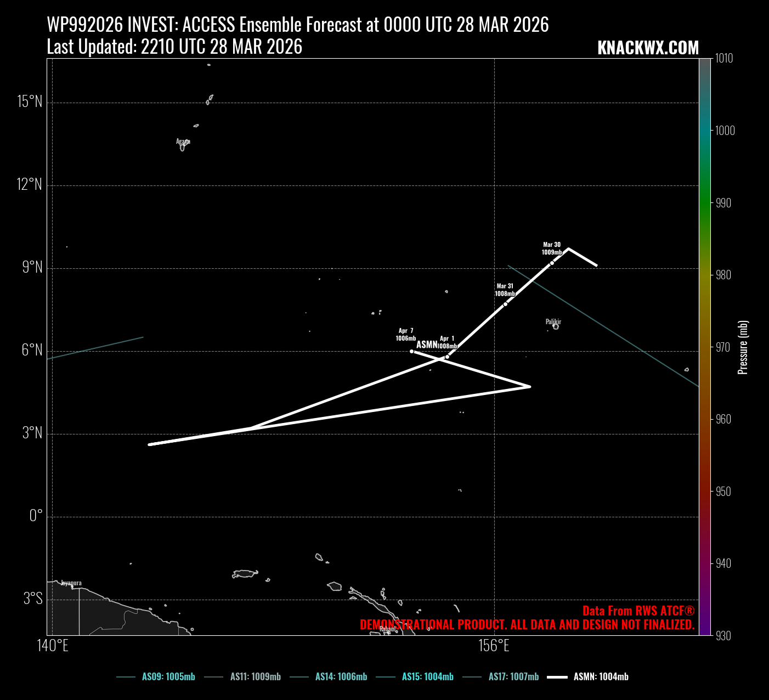Click the white ASMN legend line sample
This screenshot has height=700, width=769.
click(557, 677)
